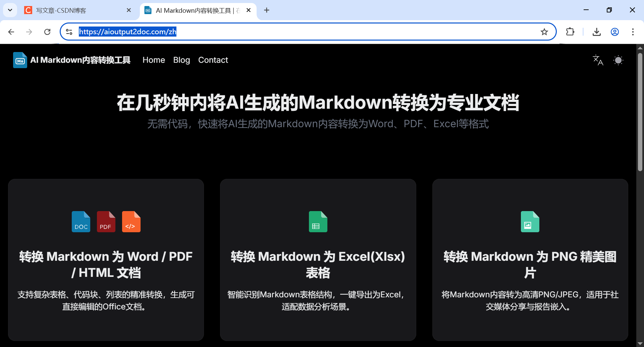Screen dimensions: 644x347
Task: Open the Chrome three-dot menu
Action: (x=633, y=32)
